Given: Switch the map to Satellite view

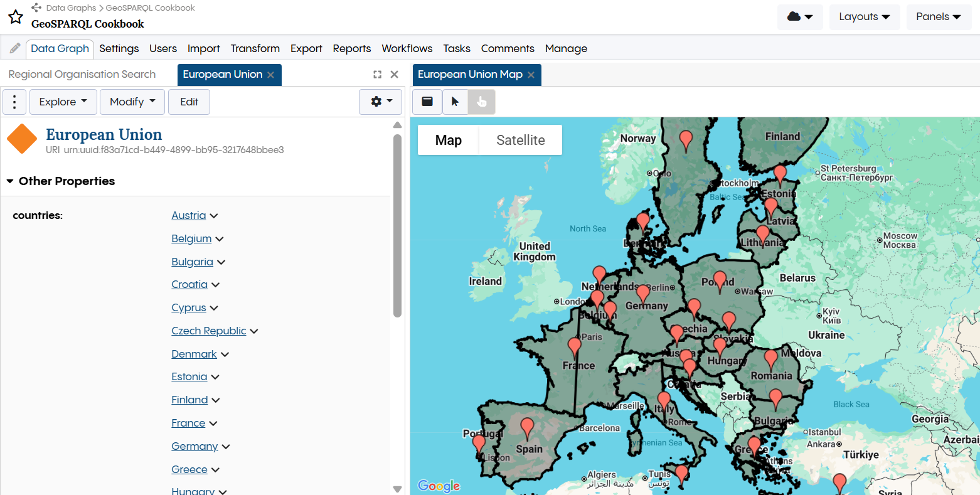Looking at the screenshot, I should [520, 140].
